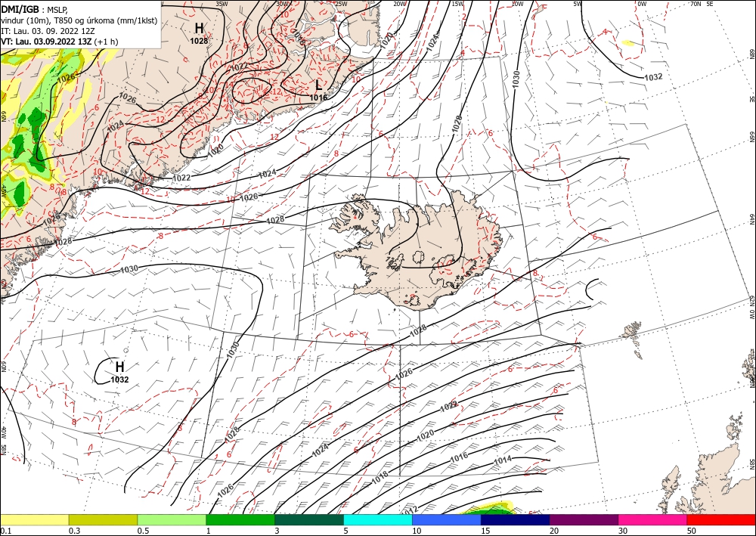Click the legend value label '0.5'
This screenshot has width=756, height=536.
(143, 531)
